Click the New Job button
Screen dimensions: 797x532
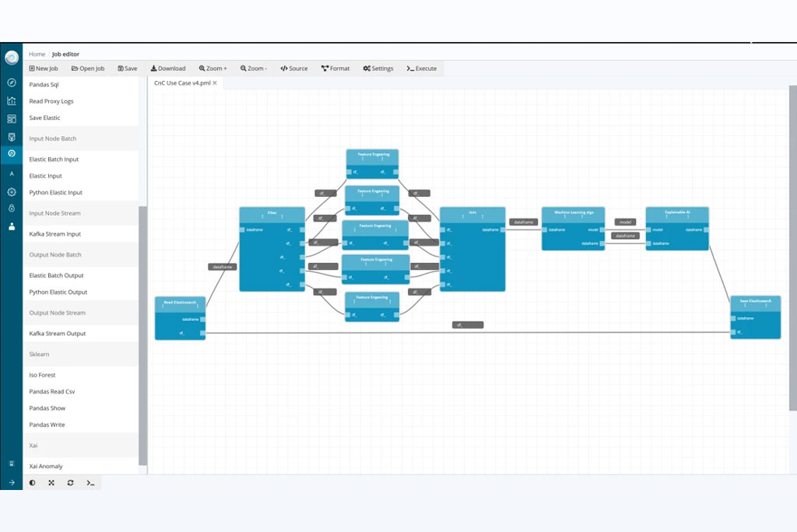coord(44,68)
